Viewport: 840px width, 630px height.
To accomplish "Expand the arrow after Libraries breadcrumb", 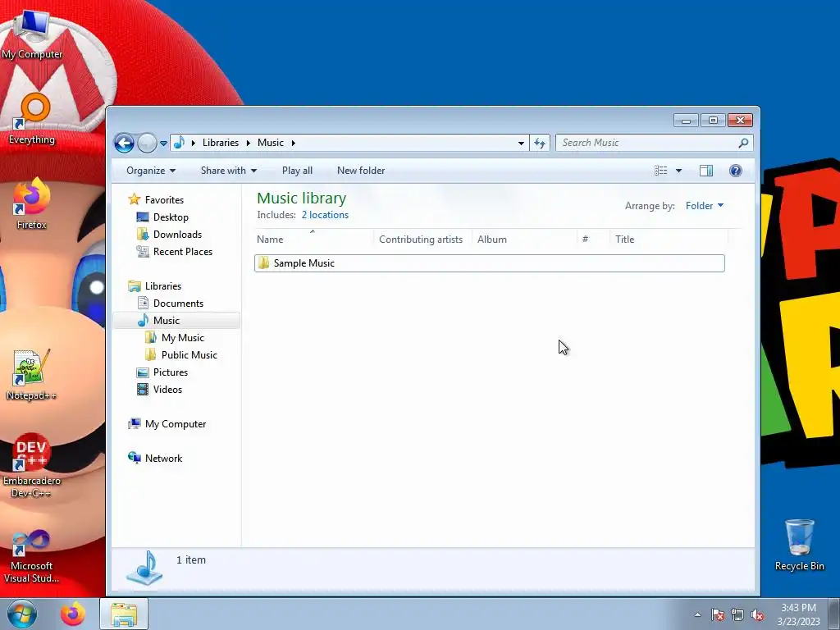I will click(x=248, y=143).
